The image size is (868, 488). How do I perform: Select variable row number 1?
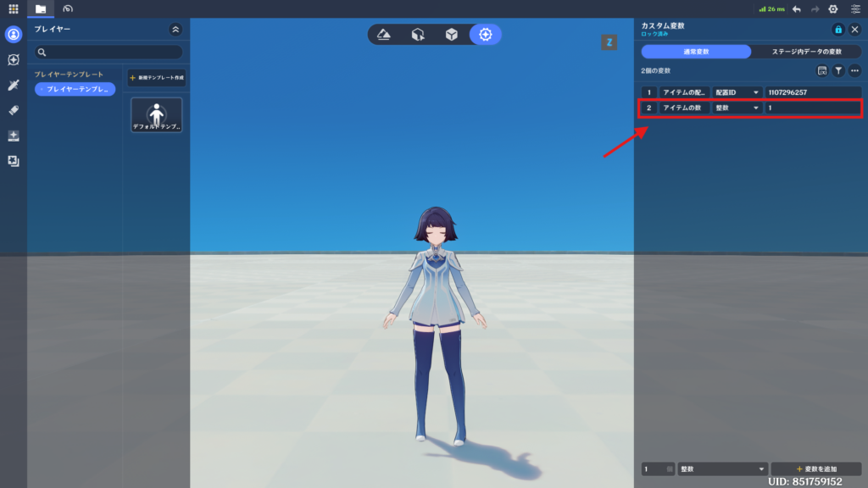[648, 92]
